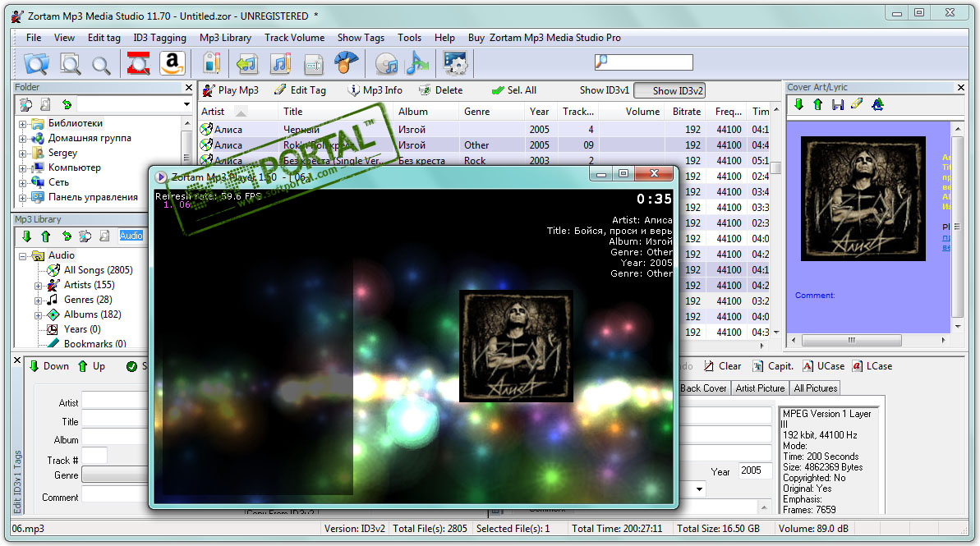The image size is (980, 546).
Task: Click the Amazon toolbar icon
Action: click(x=172, y=63)
